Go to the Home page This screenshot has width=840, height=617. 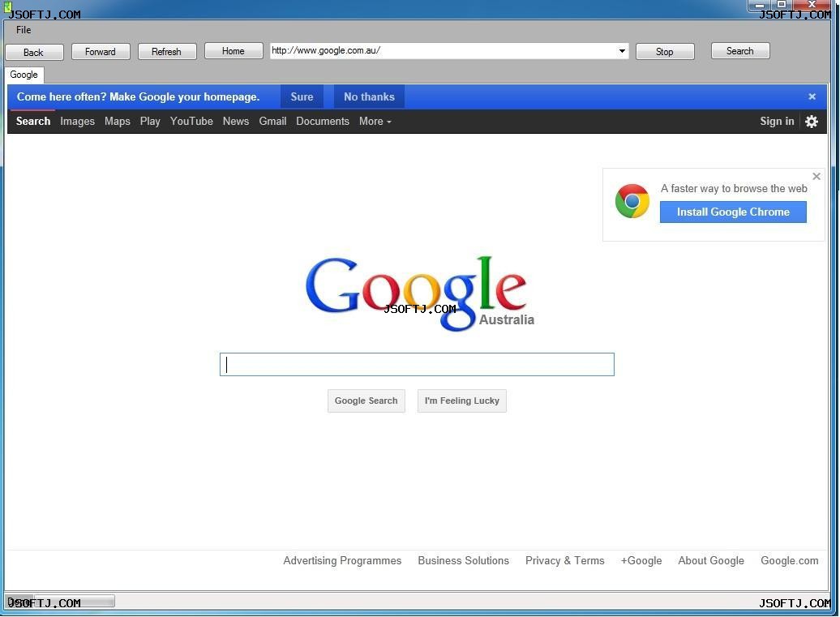point(234,51)
